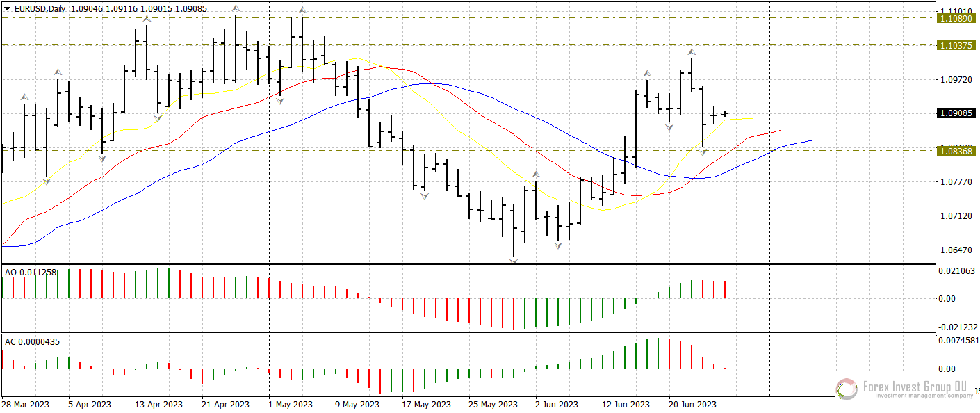
Task: Select the up fractal arrow near 12 Jun peak
Action: coord(647,73)
